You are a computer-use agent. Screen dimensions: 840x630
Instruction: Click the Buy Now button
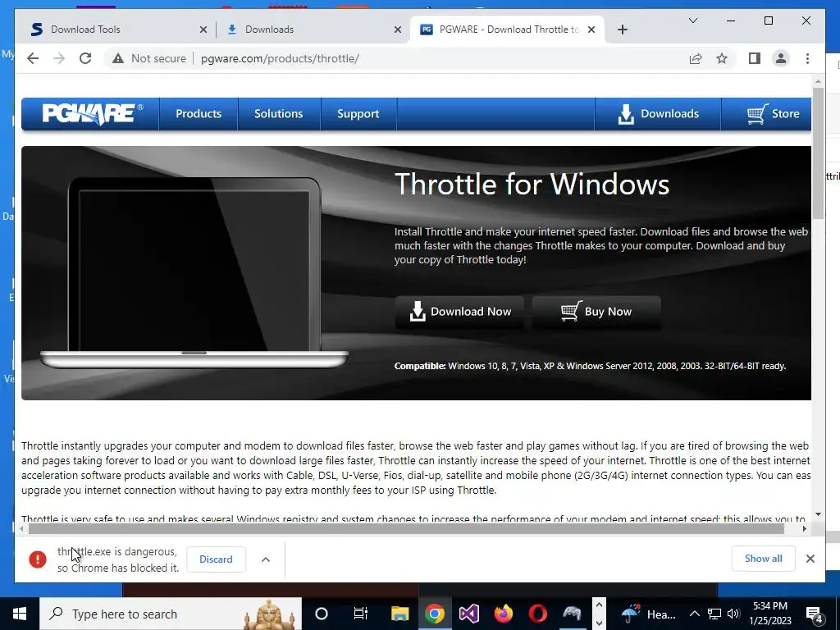click(596, 312)
